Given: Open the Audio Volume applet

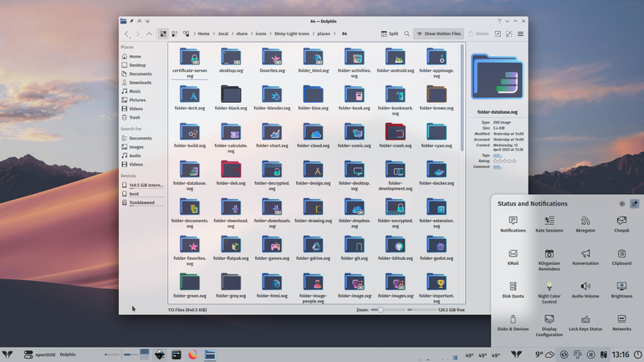Looking at the screenshot, I should tap(585, 290).
